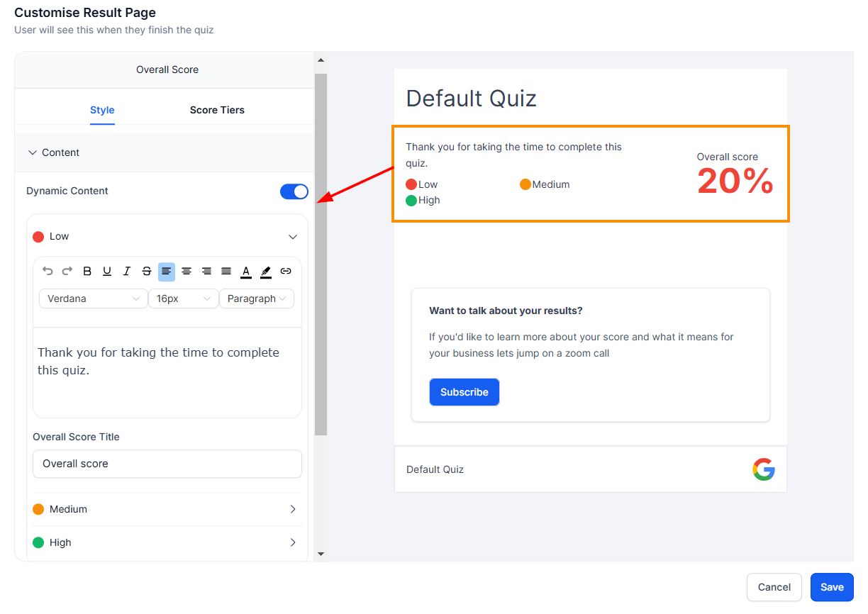This screenshot has width=868, height=614.
Task: Apply strikethrough formatting
Action: click(x=147, y=271)
